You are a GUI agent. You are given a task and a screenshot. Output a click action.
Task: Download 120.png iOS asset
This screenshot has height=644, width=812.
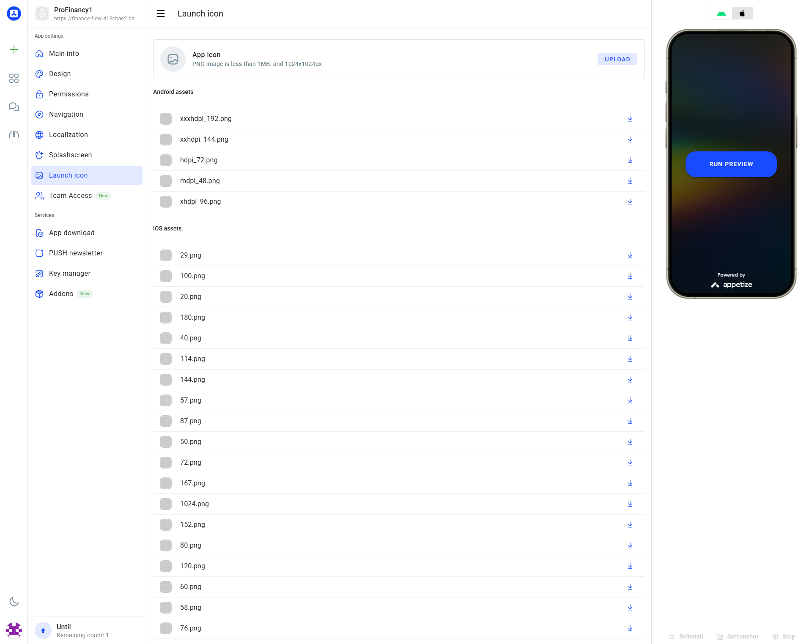[x=630, y=566]
